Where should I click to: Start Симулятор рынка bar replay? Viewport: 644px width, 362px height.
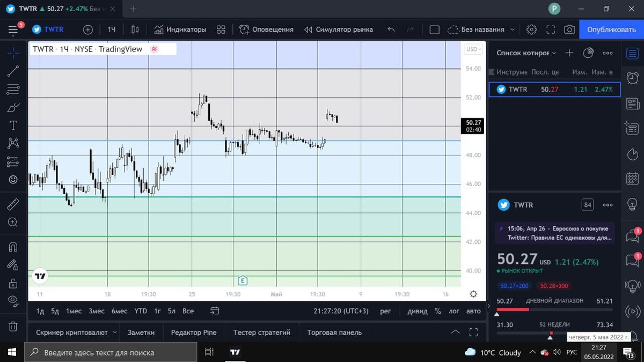pyautogui.click(x=339, y=29)
